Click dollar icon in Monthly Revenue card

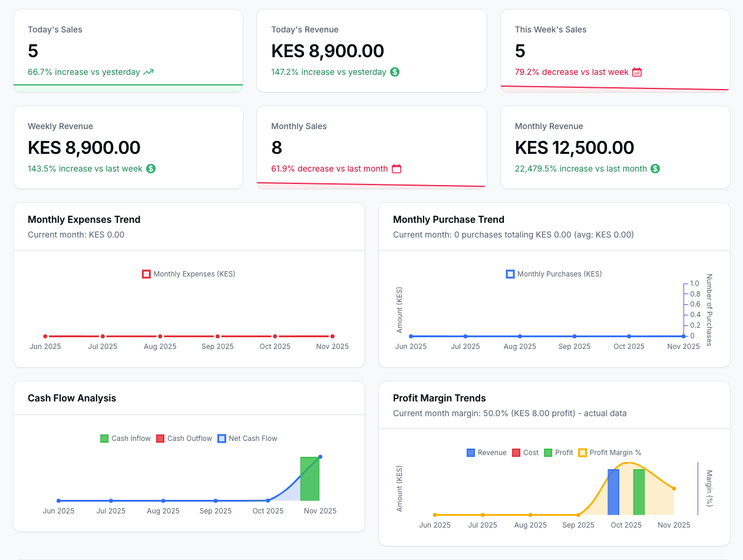pos(655,169)
